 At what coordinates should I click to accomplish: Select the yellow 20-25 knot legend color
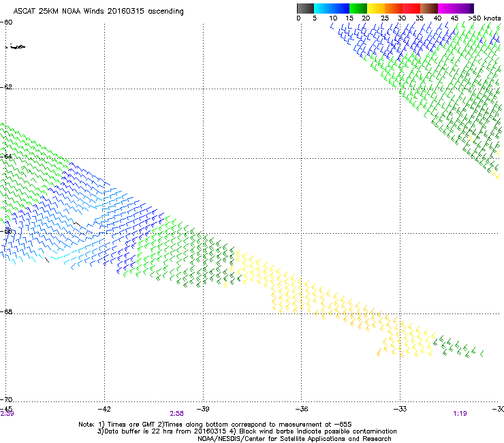(x=376, y=8)
